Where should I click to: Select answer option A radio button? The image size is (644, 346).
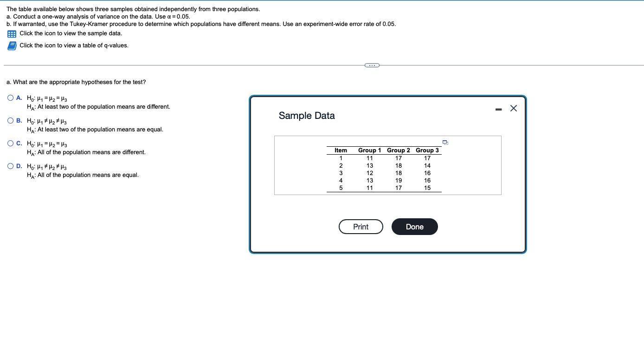click(10, 98)
